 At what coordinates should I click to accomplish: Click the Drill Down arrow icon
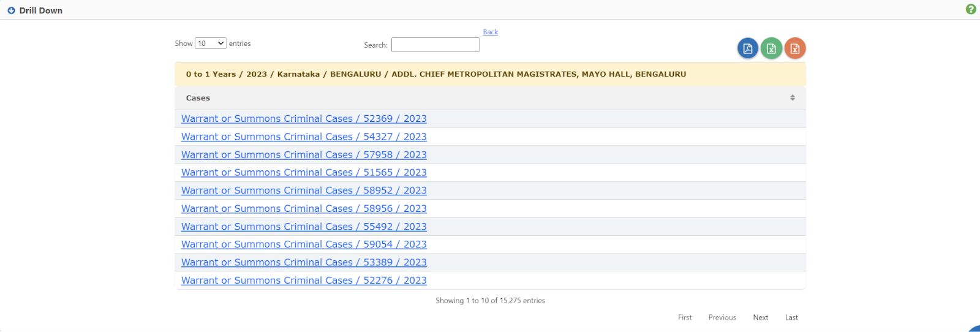coord(11,10)
